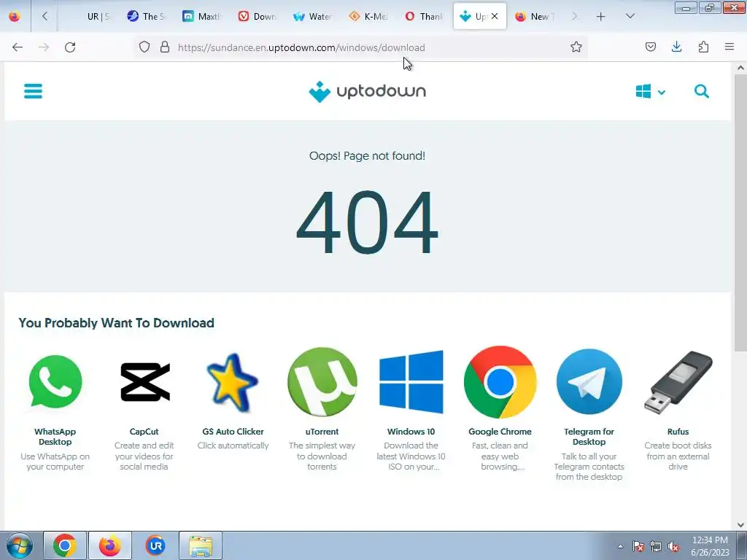The height and width of the screenshot is (560, 747).
Task: Go back to the previous page
Action: 18,47
